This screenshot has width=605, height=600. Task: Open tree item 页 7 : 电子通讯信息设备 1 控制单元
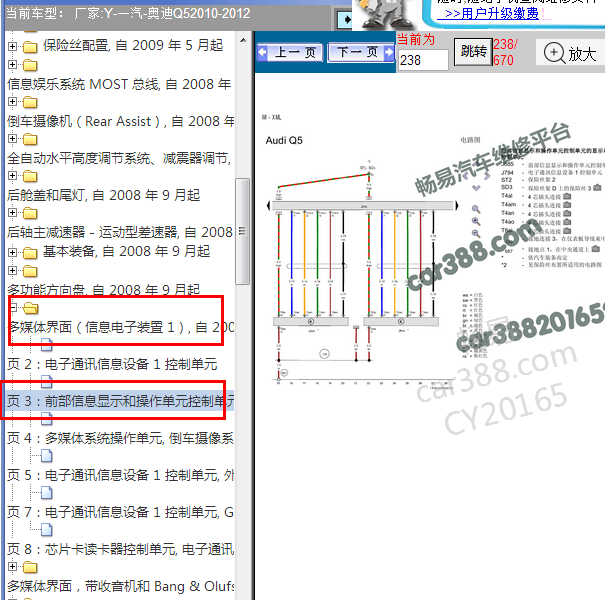coord(120,512)
